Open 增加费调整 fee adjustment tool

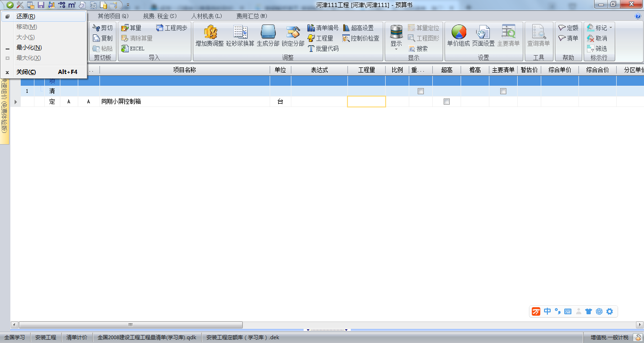pyautogui.click(x=210, y=36)
